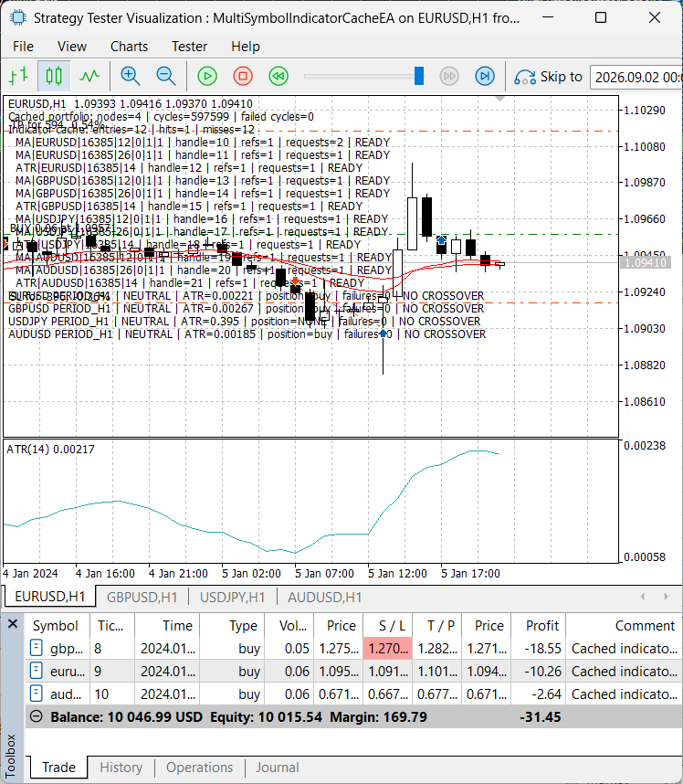Screen dimensions: 683x784
Task: Open the Trade tab in the Toolbox
Action: (58, 767)
